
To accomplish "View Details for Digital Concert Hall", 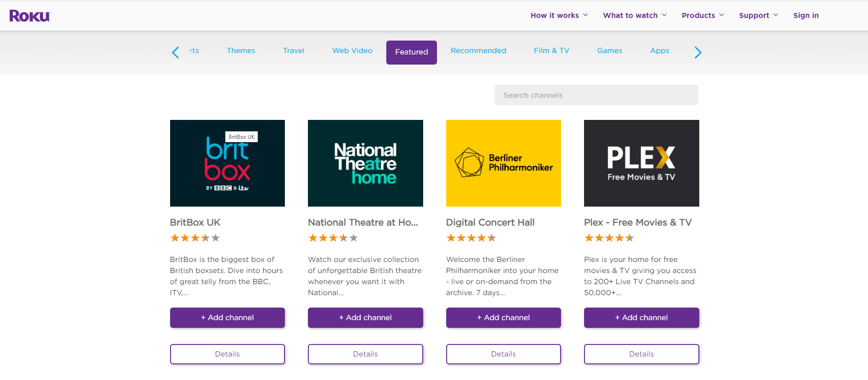I will tap(503, 354).
